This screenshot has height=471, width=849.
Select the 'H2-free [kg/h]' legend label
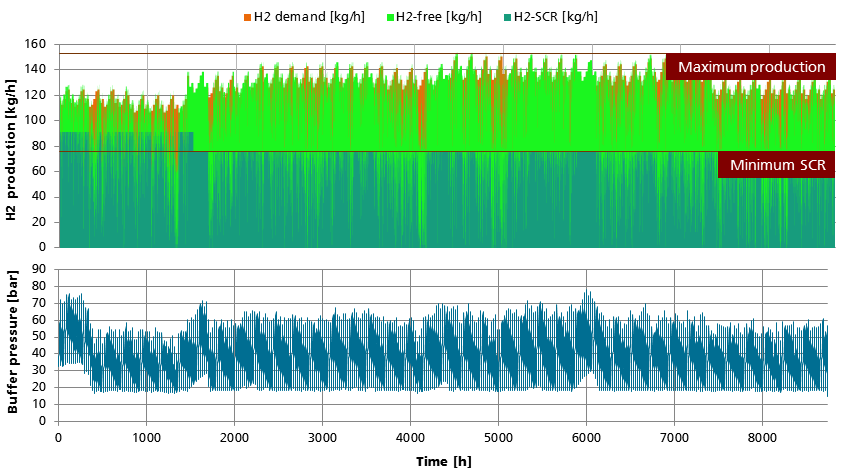coord(439,17)
